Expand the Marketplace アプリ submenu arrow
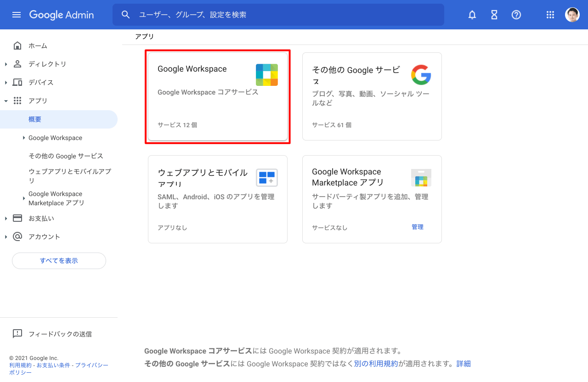The width and height of the screenshot is (588, 382). (x=24, y=198)
